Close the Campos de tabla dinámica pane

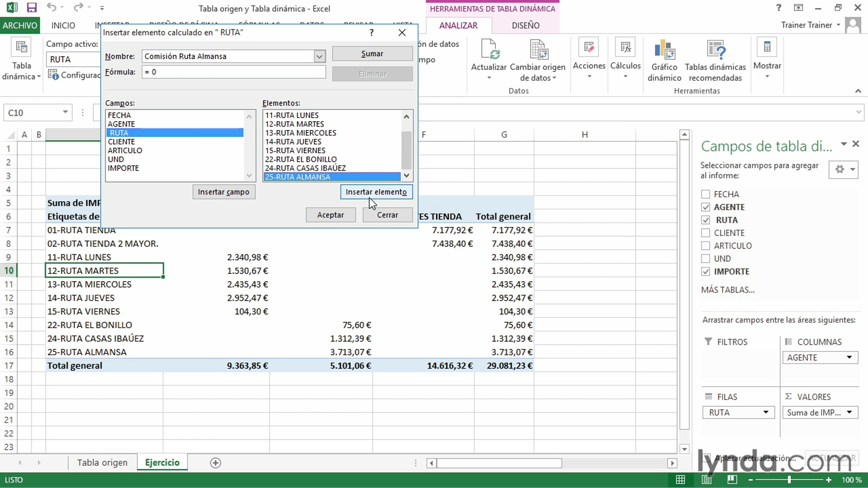click(x=856, y=144)
